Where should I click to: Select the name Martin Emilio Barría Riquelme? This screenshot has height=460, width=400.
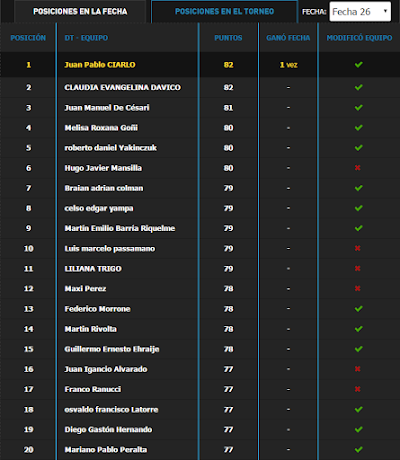pyautogui.click(x=120, y=228)
